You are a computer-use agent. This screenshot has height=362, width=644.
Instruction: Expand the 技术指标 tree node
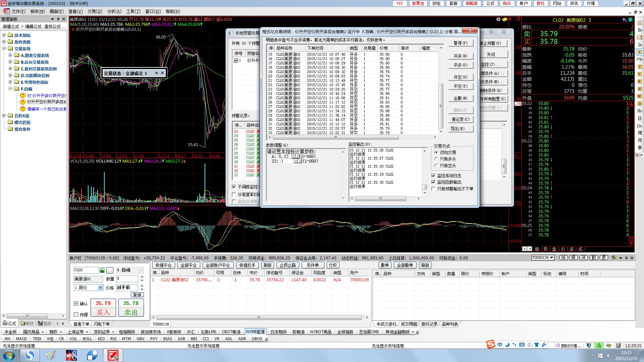click(4, 35)
